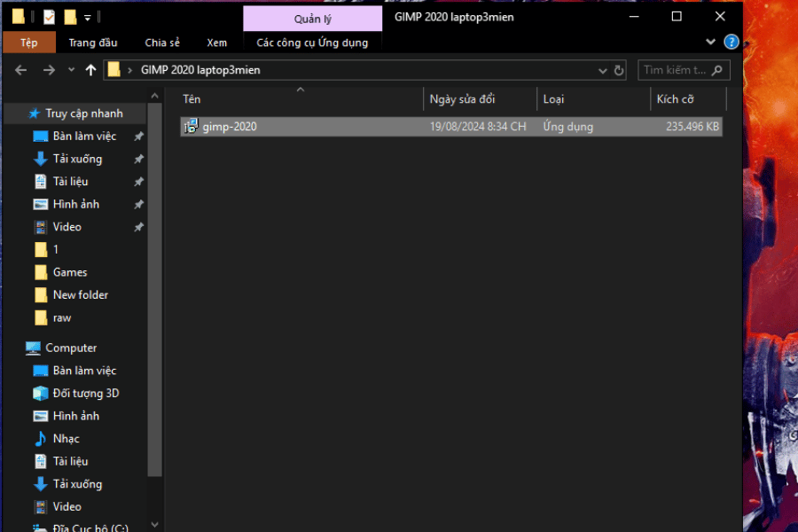Open the Tệp file menu
The height and width of the screenshot is (532, 798).
point(29,43)
